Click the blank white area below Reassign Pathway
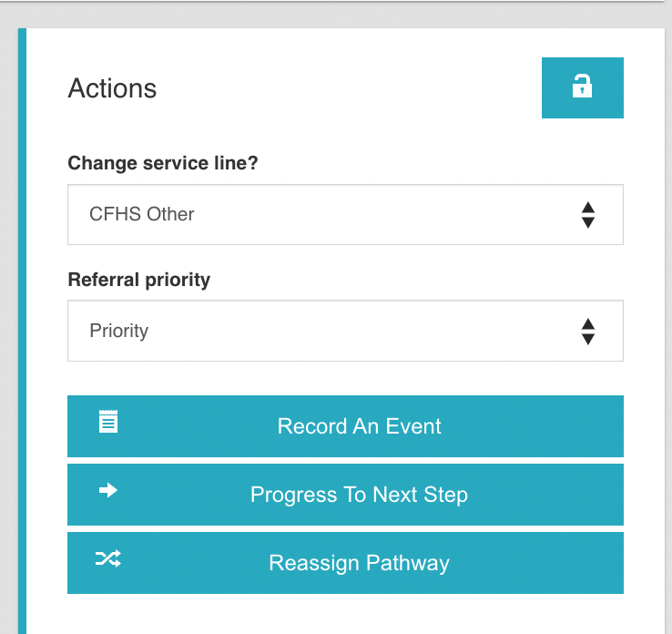This screenshot has width=672, height=634. tap(345, 614)
